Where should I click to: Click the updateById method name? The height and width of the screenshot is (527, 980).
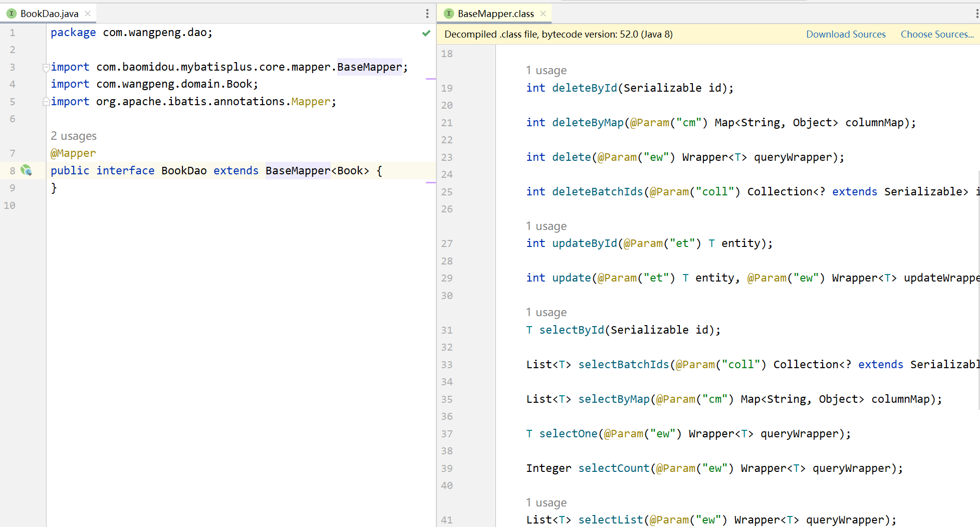[x=585, y=243]
